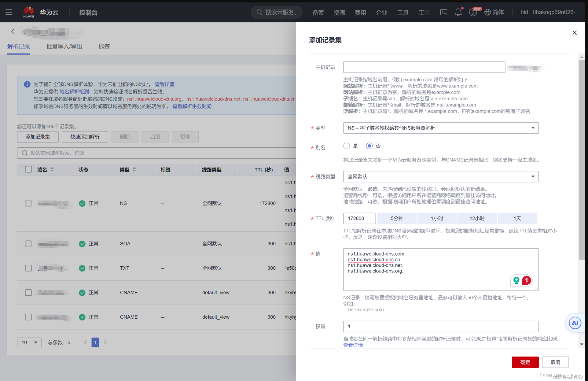Set TTL preset to 5分钟
588x381 pixels.
coord(397,218)
